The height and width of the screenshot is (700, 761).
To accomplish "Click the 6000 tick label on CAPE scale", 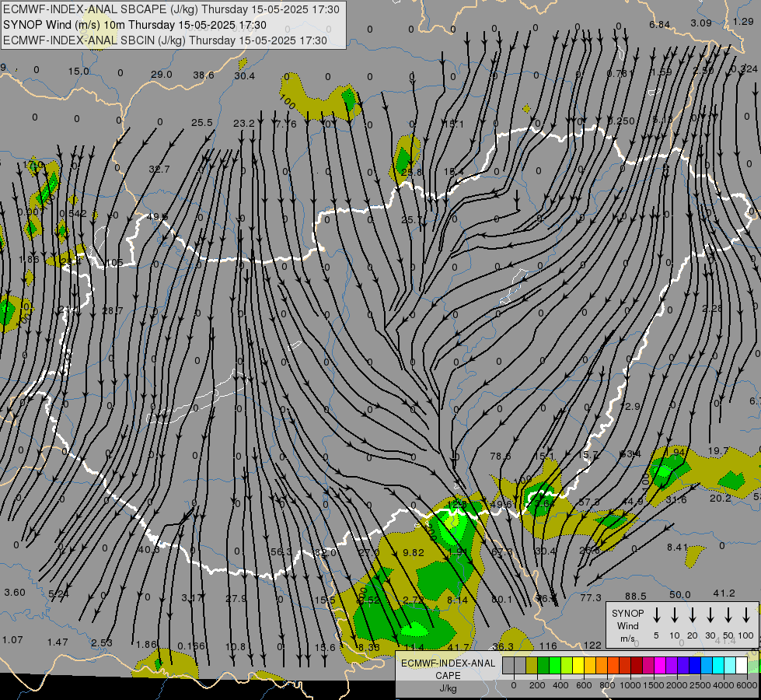I will click(746, 685).
